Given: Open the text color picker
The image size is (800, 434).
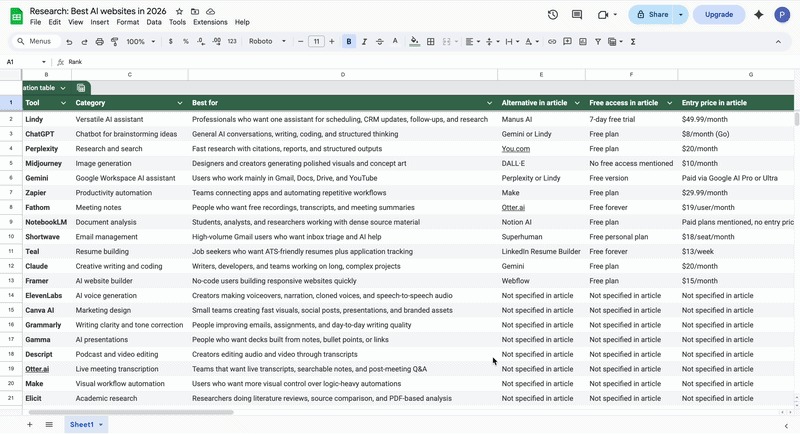Looking at the screenshot, I should point(395,42).
